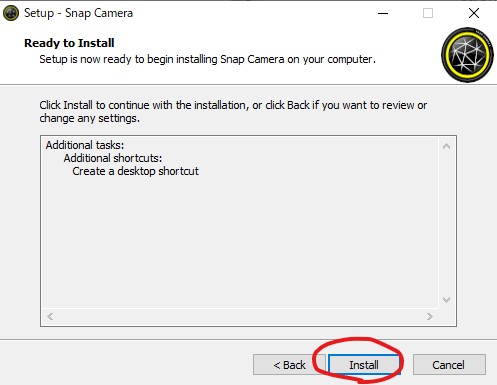The height and width of the screenshot is (385, 497).
Task: Go back with the Back button
Action: coord(289,365)
